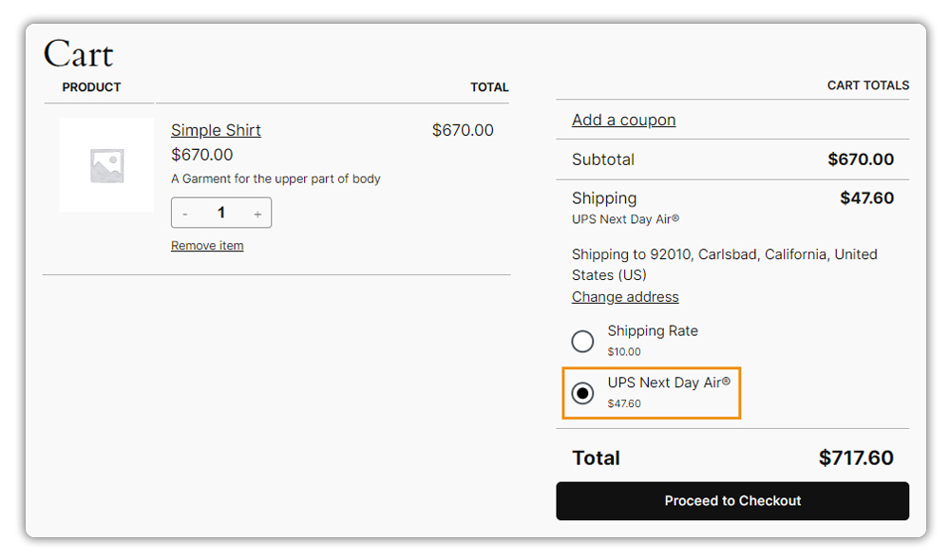Click the shipping cost $47.60 in bold
Viewport: 950px width, 560px height.
click(x=866, y=198)
